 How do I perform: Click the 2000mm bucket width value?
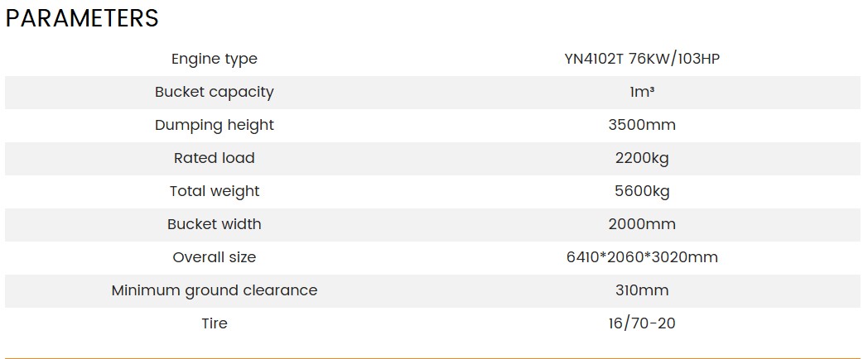pos(642,224)
